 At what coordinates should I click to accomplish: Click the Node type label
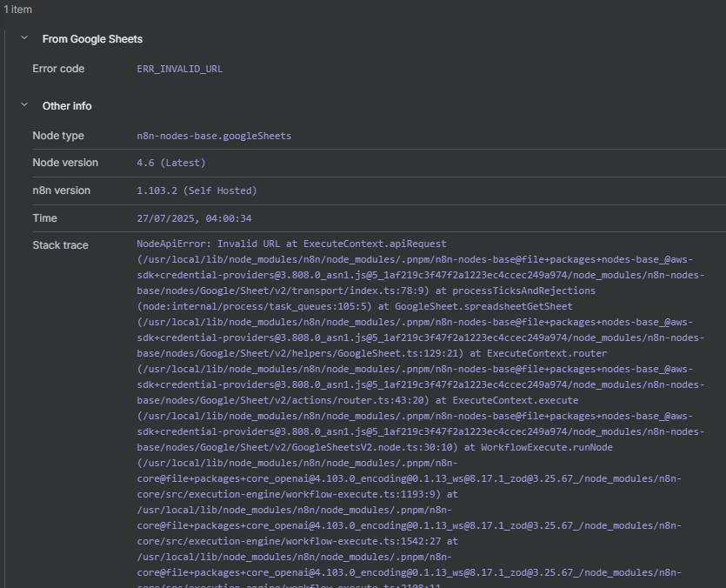[58, 136]
